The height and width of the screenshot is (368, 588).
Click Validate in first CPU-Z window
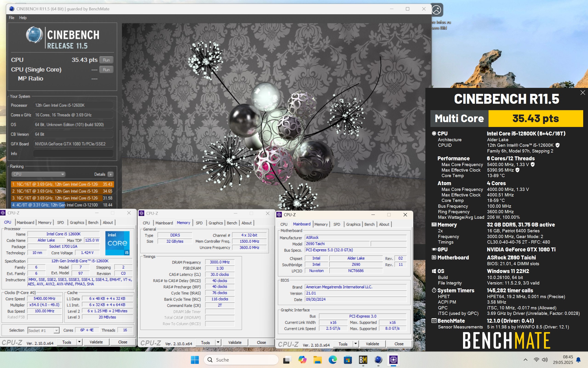(x=96, y=342)
